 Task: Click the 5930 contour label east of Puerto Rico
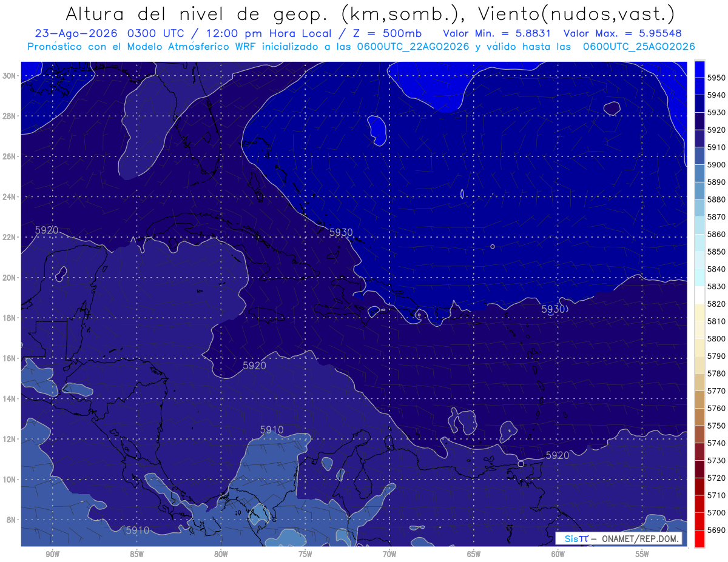(x=553, y=309)
